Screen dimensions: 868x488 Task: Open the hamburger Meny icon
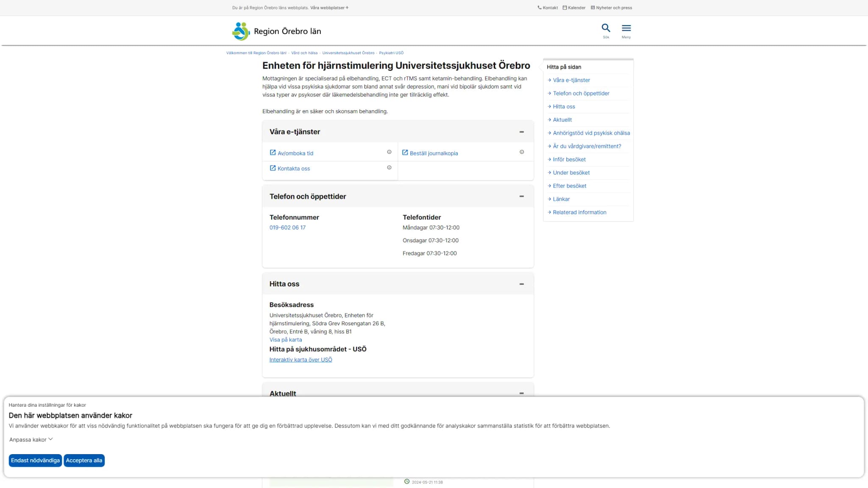coord(626,28)
